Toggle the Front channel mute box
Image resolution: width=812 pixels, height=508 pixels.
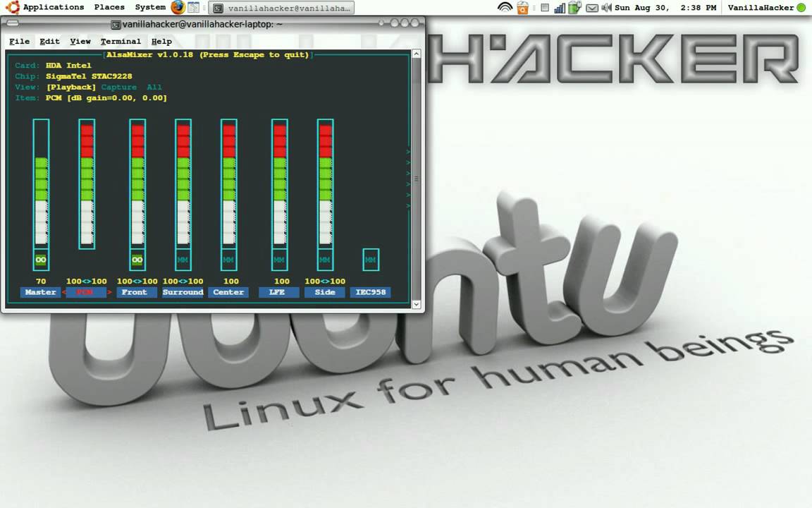point(137,260)
